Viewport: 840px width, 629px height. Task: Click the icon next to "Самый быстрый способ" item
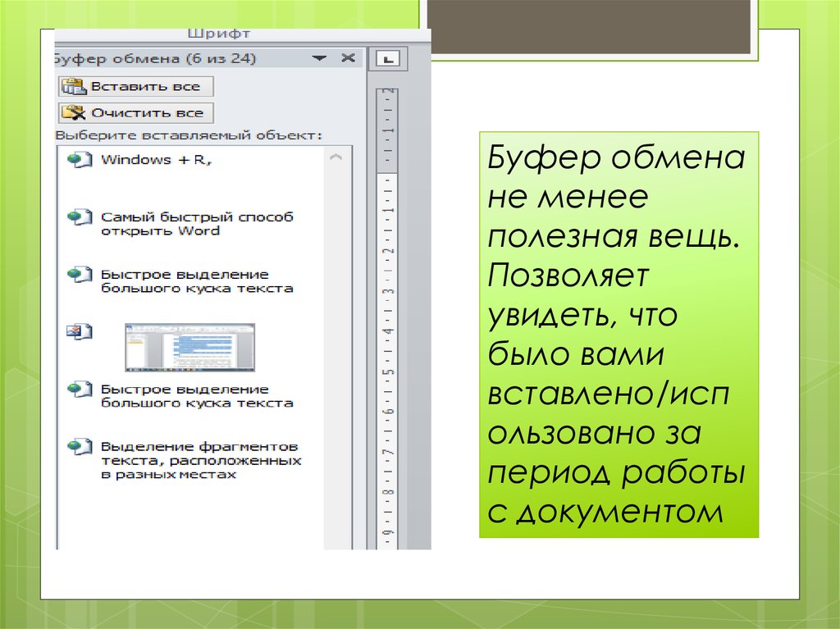(80, 217)
